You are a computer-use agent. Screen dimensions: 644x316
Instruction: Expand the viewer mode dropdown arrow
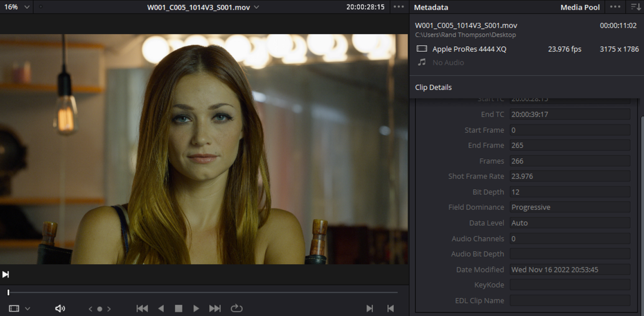point(28,308)
